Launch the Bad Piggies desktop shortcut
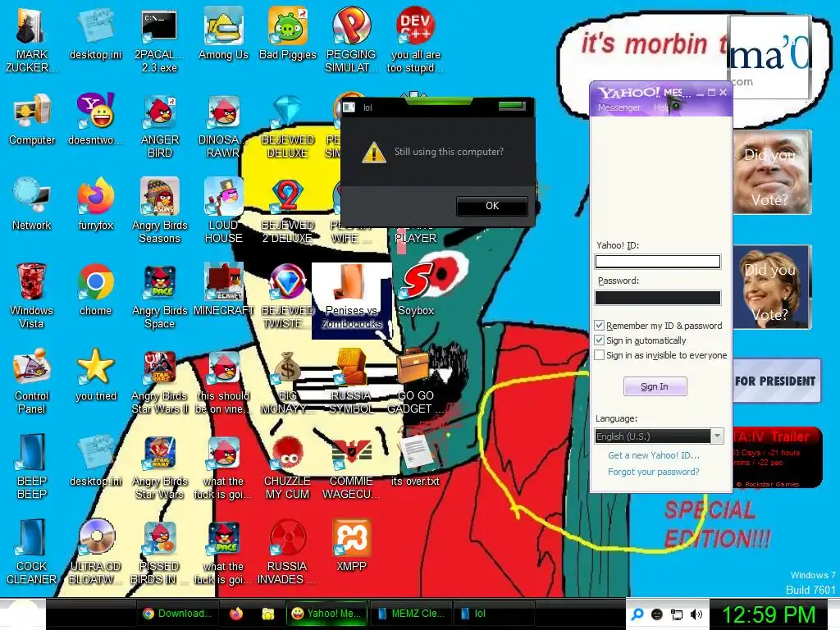 (x=288, y=34)
